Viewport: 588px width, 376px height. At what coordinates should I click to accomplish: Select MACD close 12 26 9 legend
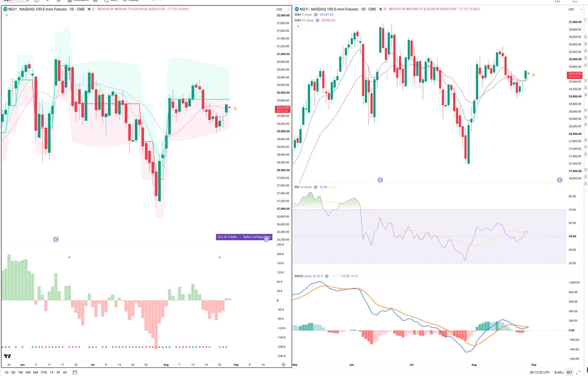(x=309, y=276)
